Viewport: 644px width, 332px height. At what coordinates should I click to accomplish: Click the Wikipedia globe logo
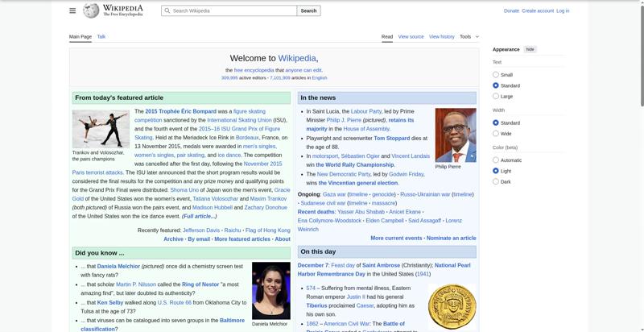(x=91, y=10)
